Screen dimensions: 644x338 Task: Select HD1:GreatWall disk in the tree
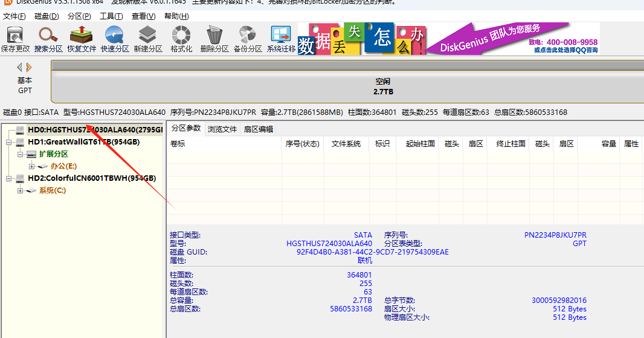pos(84,142)
